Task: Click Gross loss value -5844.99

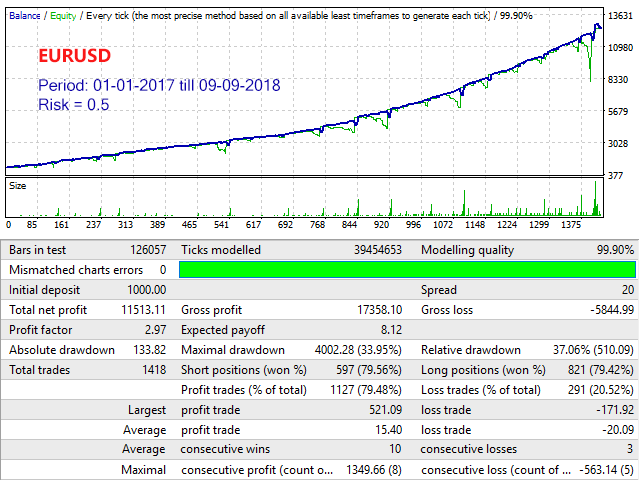Action: click(612, 310)
